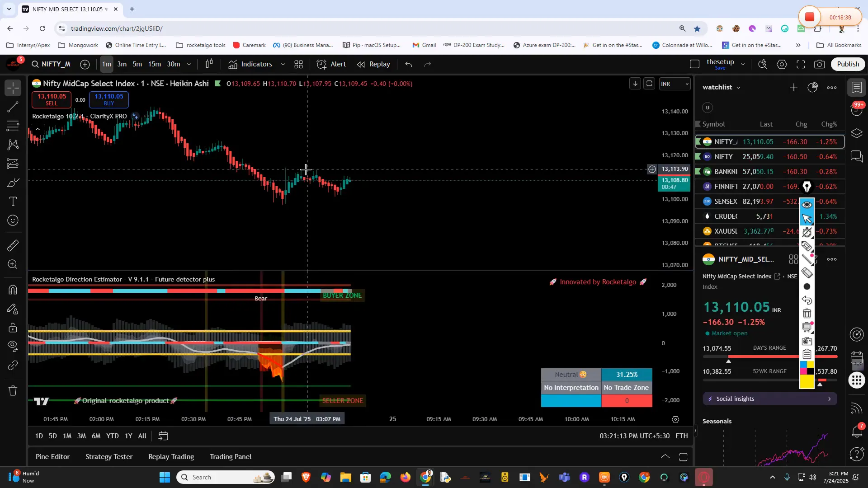The image size is (868, 488).
Task: Open layout setup selector square icon
Action: pos(694,64)
